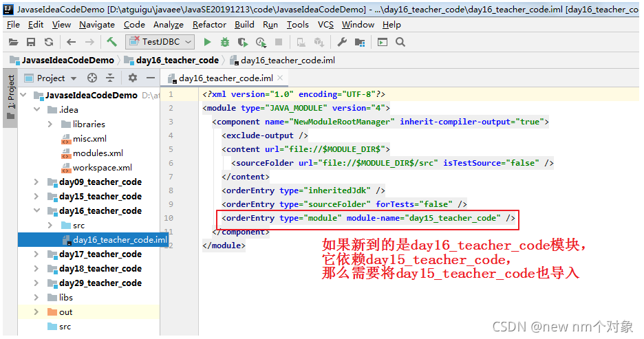This screenshot has width=644, height=339.
Task: Click line number 6 in the gutter
Action: tap(171, 163)
